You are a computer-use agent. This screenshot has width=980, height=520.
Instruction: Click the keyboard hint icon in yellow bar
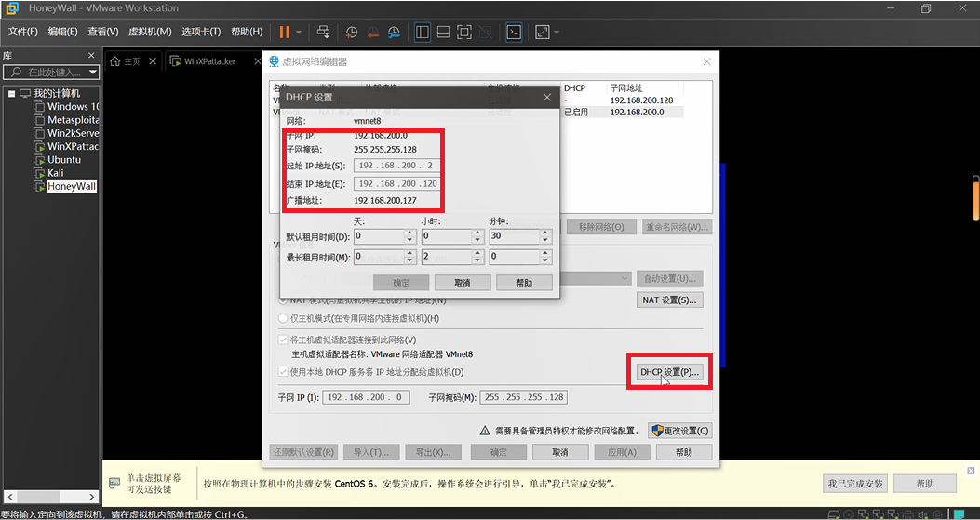(x=114, y=483)
